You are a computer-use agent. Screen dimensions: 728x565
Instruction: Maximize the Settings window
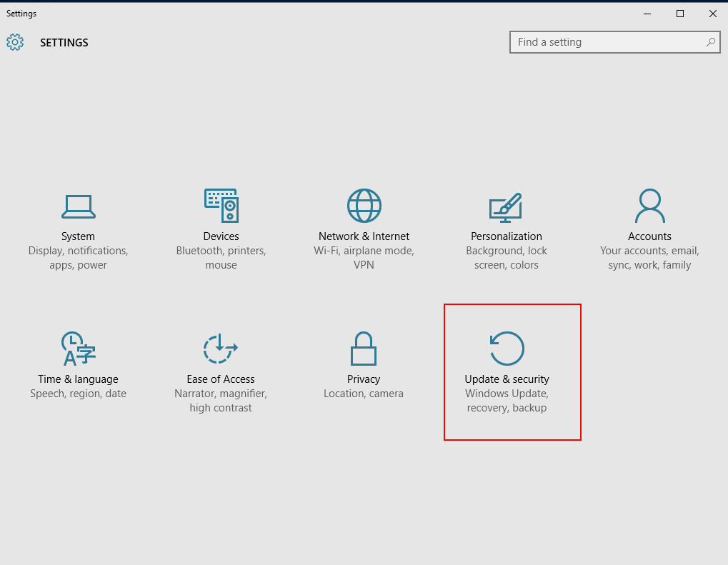tap(680, 14)
